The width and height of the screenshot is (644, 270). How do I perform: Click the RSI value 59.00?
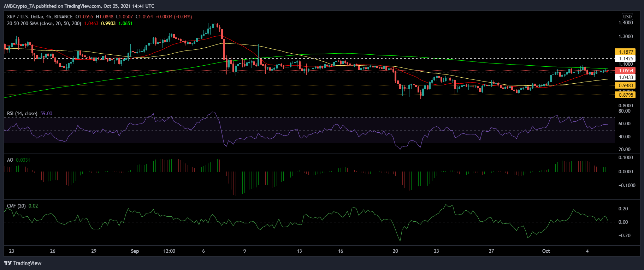tap(46, 113)
